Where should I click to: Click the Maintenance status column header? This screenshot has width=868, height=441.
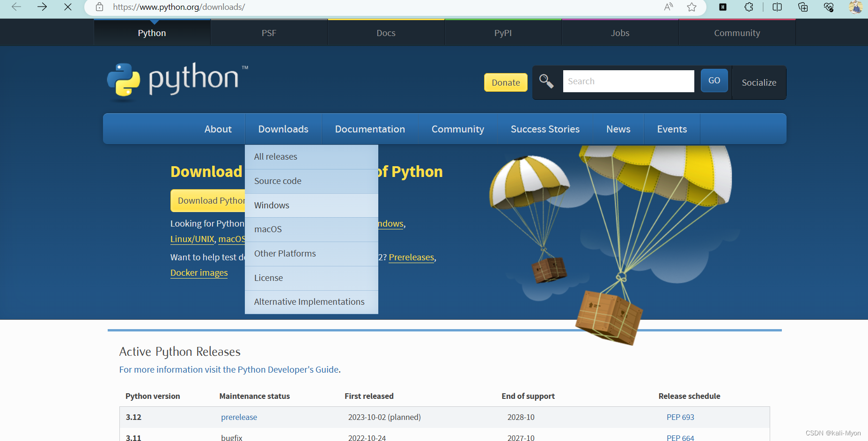click(255, 396)
